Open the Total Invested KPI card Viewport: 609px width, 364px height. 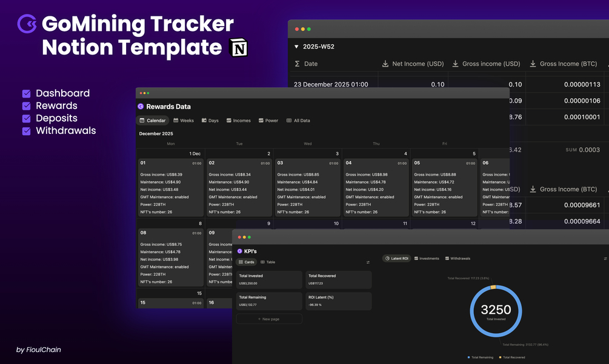tap(269, 279)
